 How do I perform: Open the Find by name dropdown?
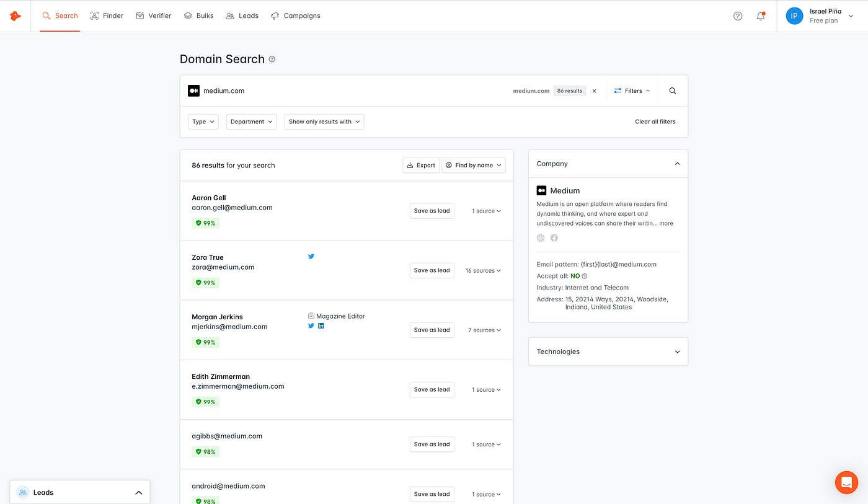pyautogui.click(x=474, y=166)
